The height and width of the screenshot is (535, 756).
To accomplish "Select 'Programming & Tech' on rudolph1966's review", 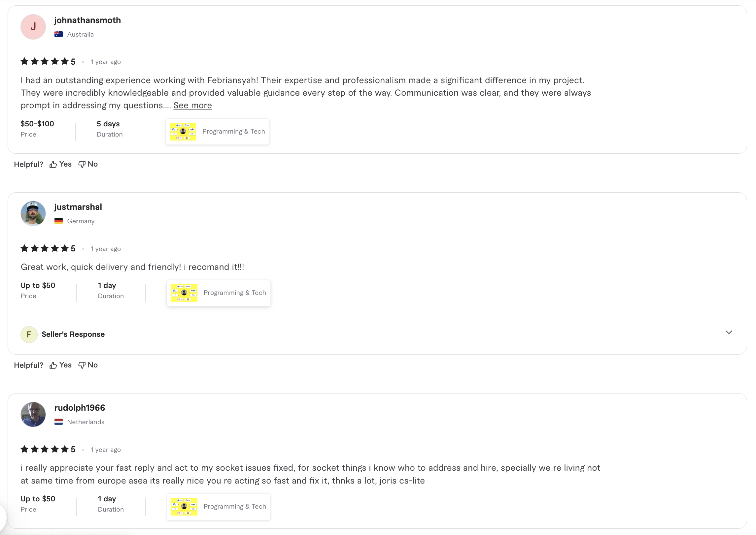I will (x=234, y=506).
